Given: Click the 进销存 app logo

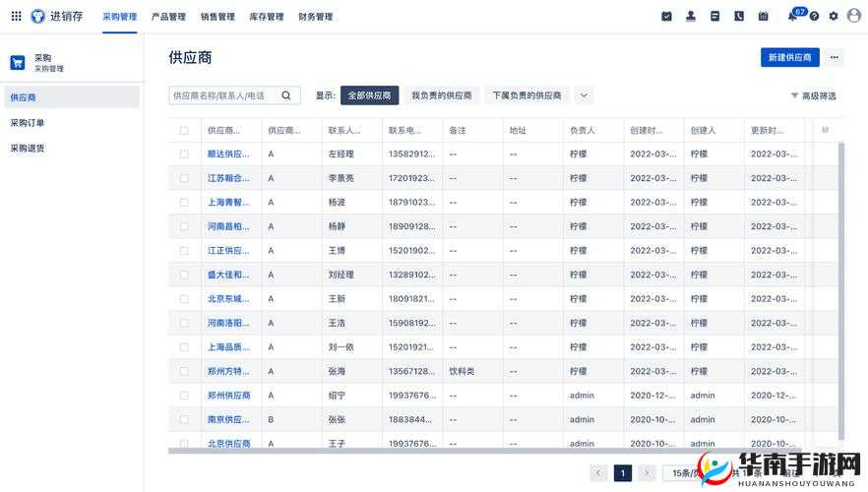Looking at the screenshot, I should 37,16.
